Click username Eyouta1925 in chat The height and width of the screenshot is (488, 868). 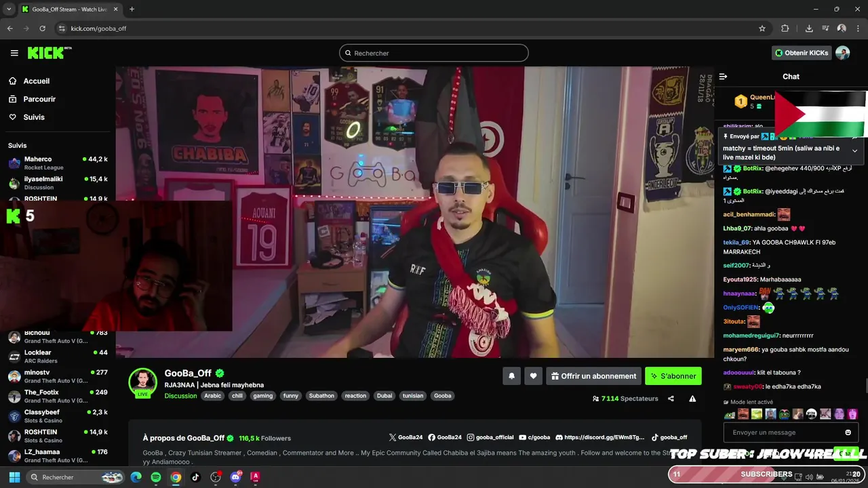(741, 279)
